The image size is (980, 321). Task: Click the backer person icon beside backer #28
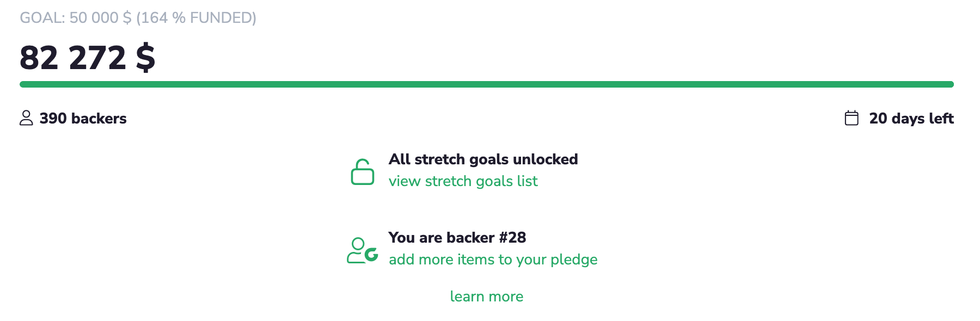(x=357, y=250)
